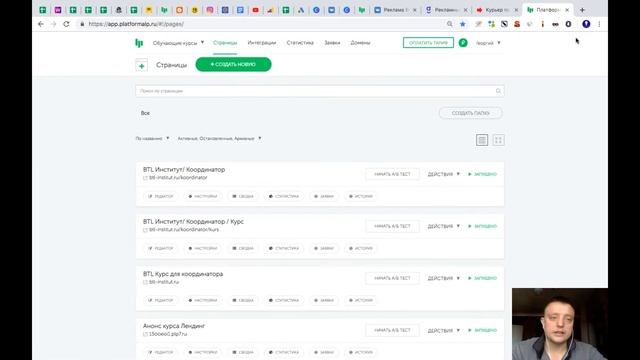Open Сводка for BTL Курс для координатора

243,300
